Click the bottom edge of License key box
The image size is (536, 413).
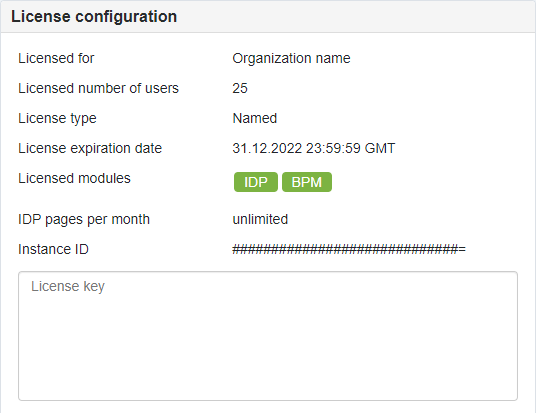[x=268, y=400]
